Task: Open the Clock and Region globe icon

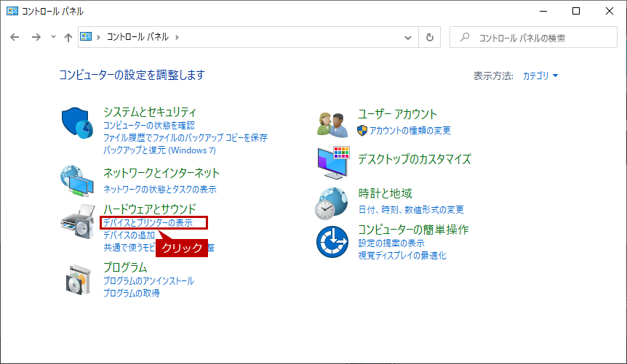Action: (x=331, y=203)
